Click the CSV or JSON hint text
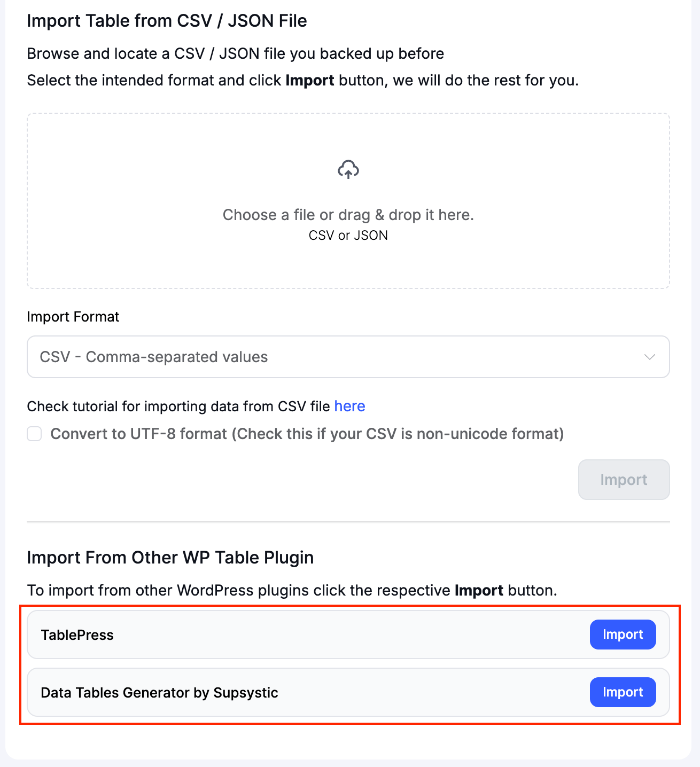700x767 pixels. click(x=348, y=235)
